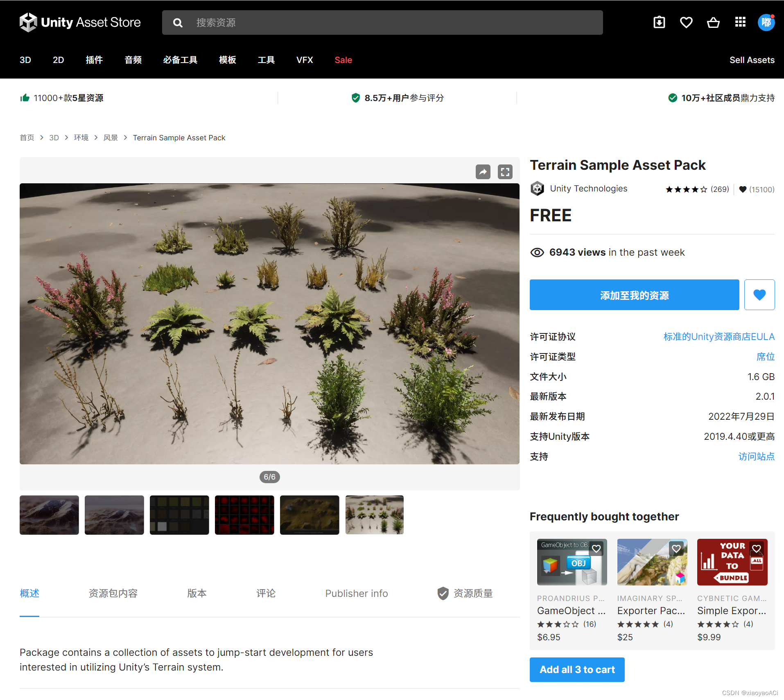Open the shopping cart basket icon
784x700 pixels.
point(713,22)
